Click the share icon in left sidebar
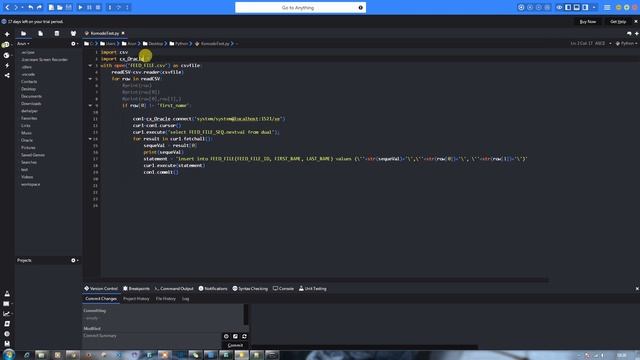 (7, 76)
